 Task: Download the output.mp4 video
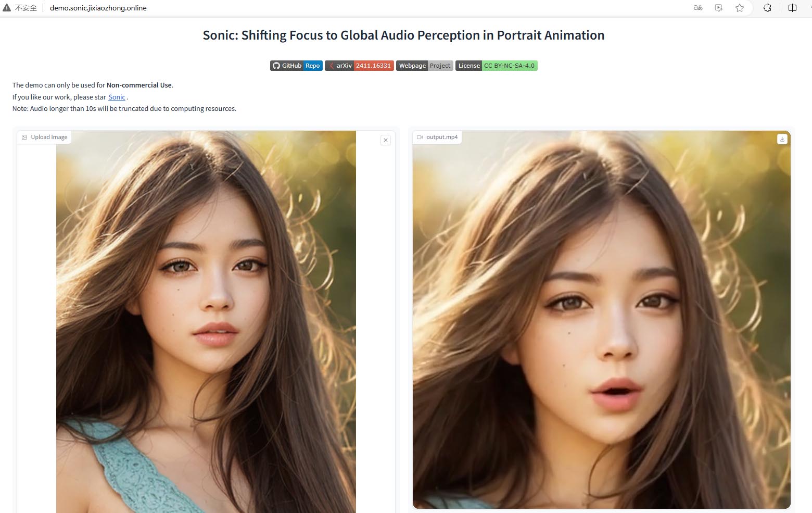tap(782, 139)
